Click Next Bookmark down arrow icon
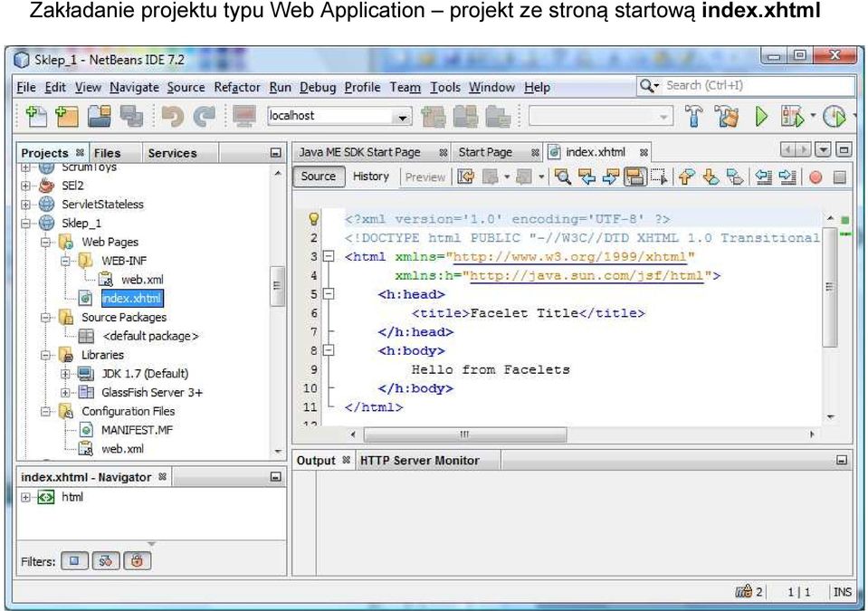This screenshot has width=868, height=611. tap(711, 177)
